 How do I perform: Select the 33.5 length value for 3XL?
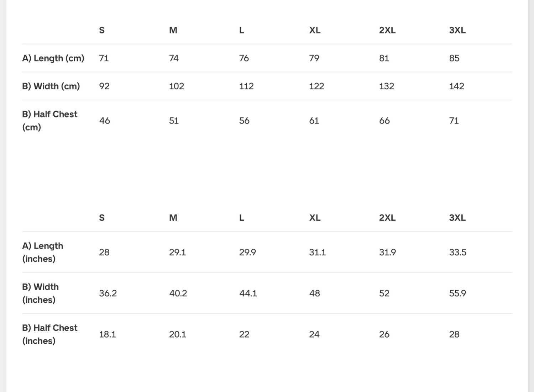(x=457, y=252)
